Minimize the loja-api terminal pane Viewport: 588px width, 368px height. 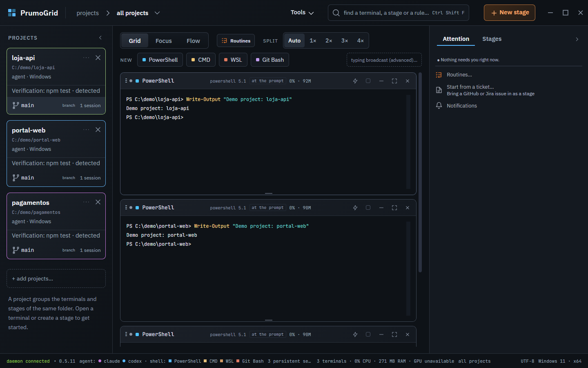click(x=381, y=81)
